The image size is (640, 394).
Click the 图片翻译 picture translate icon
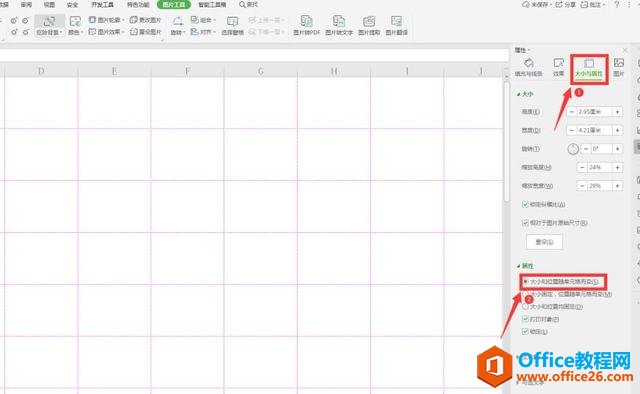pyautogui.click(x=396, y=21)
